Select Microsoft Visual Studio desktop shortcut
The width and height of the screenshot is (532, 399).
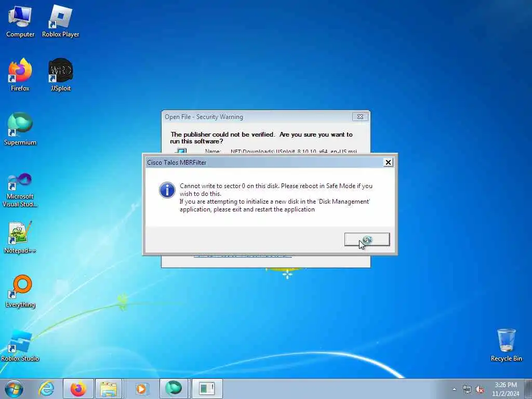(20, 190)
